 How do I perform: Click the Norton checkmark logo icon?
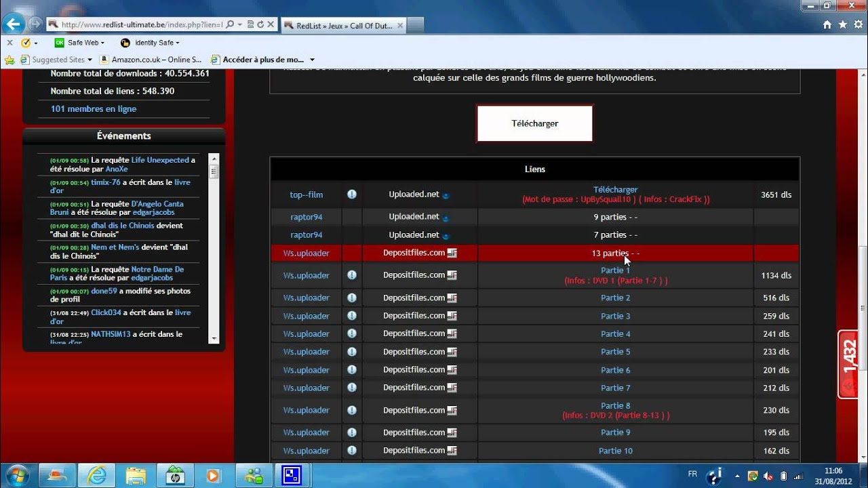[26, 43]
